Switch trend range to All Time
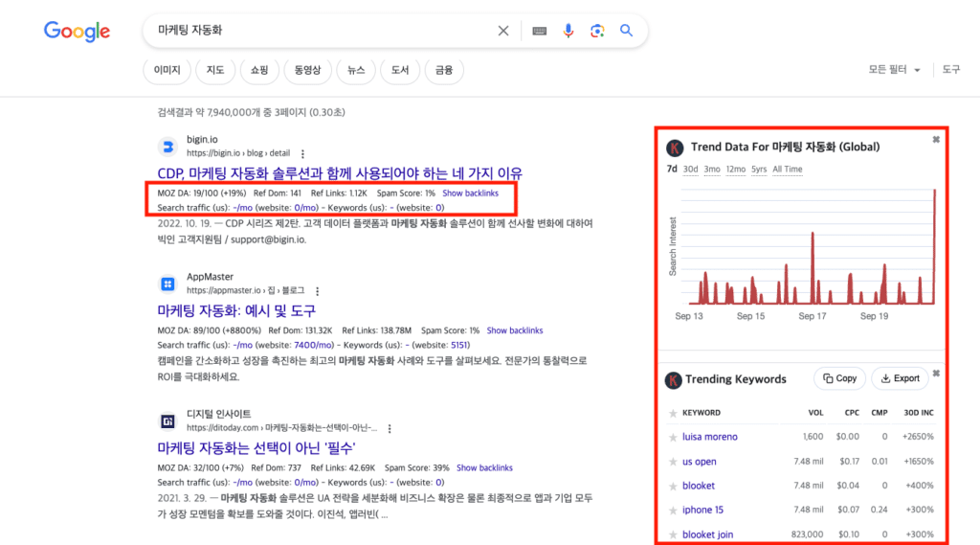 [788, 170]
